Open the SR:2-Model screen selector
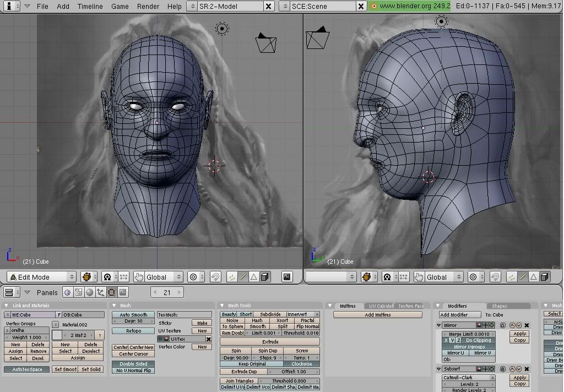 click(193, 6)
